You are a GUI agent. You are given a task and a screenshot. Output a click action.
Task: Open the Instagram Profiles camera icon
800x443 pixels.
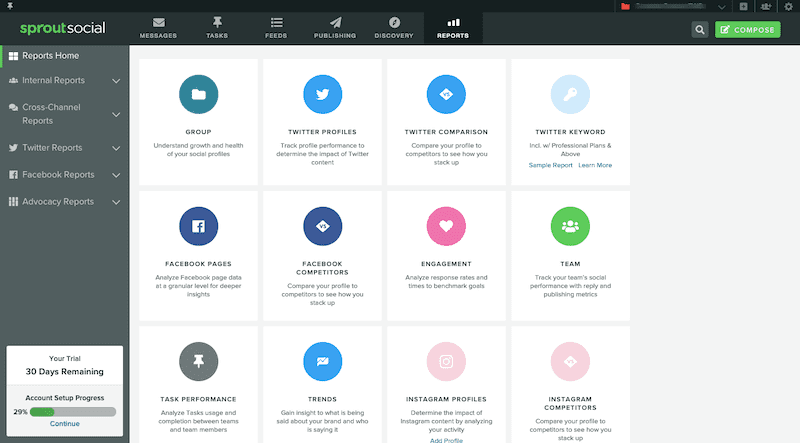(x=446, y=361)
